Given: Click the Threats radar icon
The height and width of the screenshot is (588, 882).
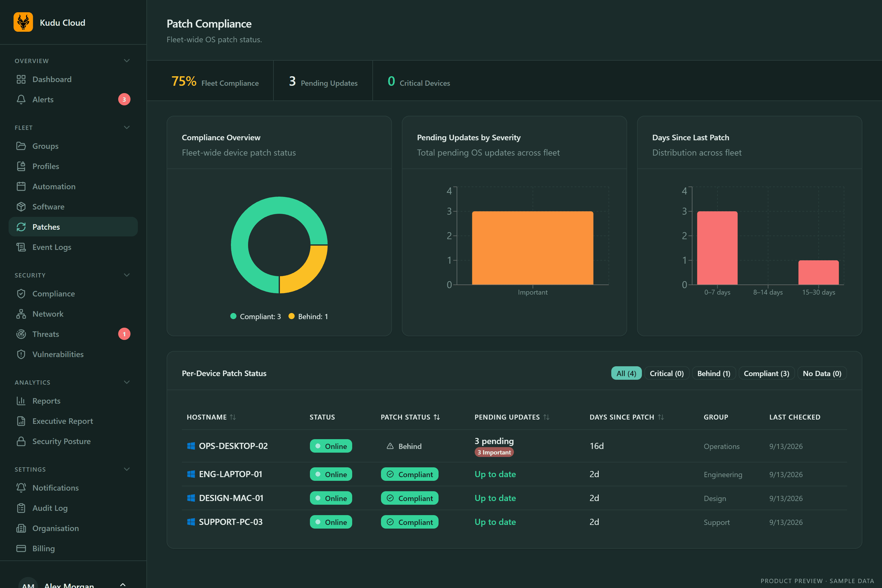Looking at the screenshot, I should (21, 334).
